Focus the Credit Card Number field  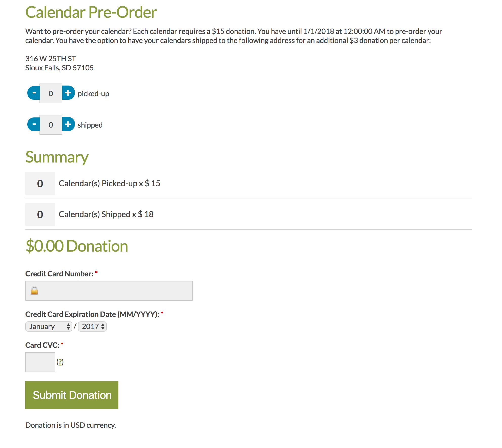[109, 291]
